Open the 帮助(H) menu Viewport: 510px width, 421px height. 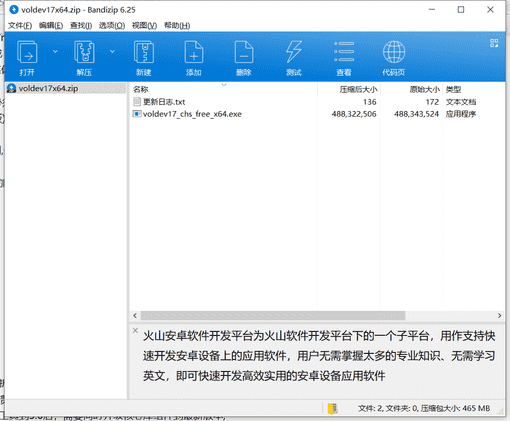coord(177,26)
